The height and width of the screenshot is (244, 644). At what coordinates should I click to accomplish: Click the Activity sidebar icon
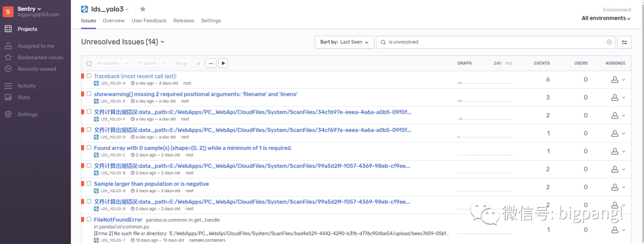click(x=8, y=86)
